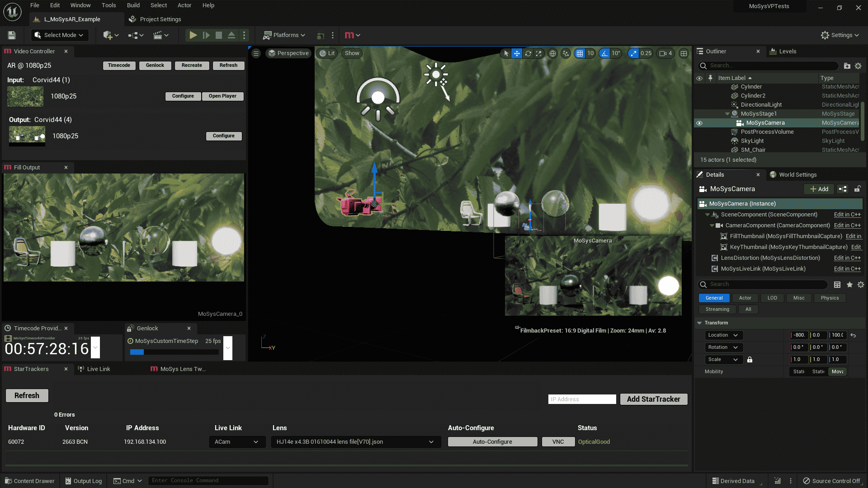Toggle the Genlock panel lock icon

130,328
